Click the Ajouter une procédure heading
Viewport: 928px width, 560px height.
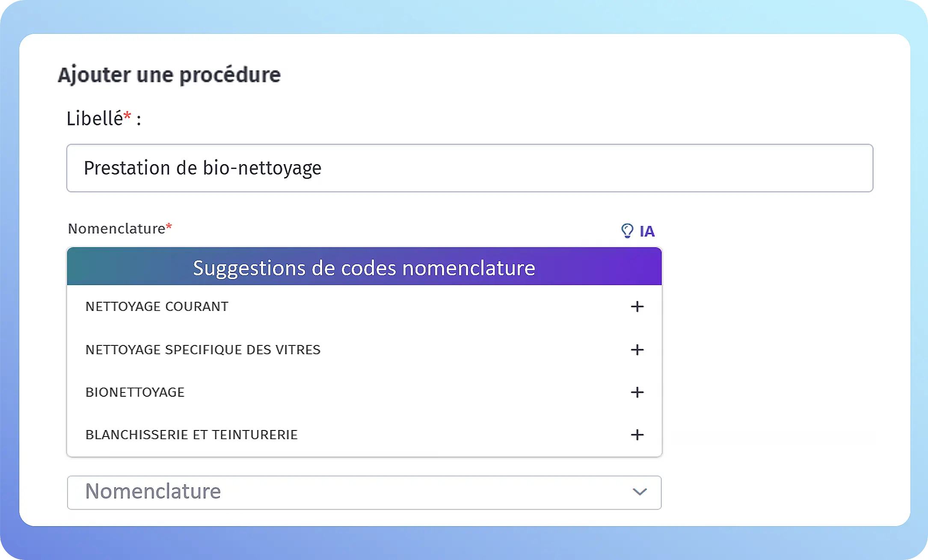click(x=169, y=75)
